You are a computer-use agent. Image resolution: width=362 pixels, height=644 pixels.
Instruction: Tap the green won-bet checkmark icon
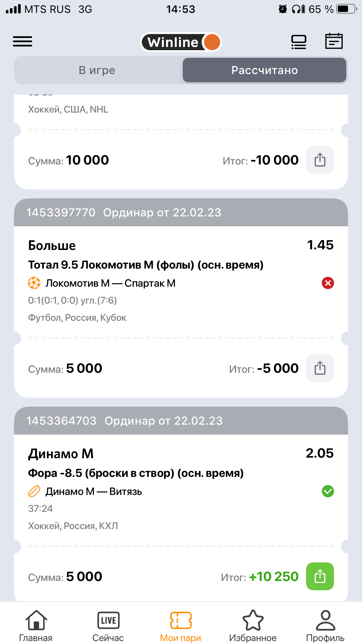328,491
